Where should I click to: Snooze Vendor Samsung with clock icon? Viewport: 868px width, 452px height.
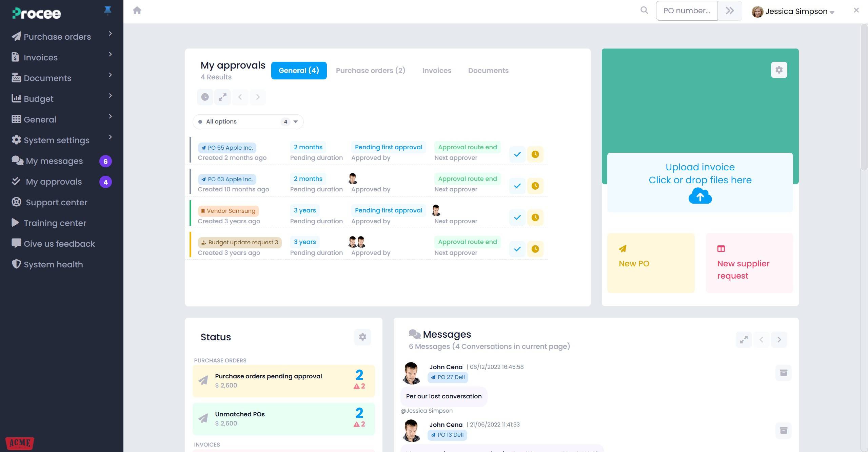click(535, 218)
